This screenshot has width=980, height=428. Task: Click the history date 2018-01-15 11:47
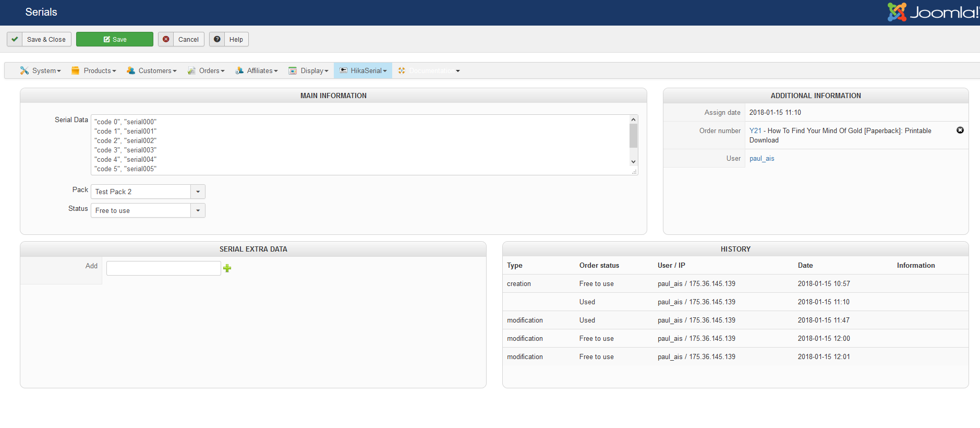point(824,320)
